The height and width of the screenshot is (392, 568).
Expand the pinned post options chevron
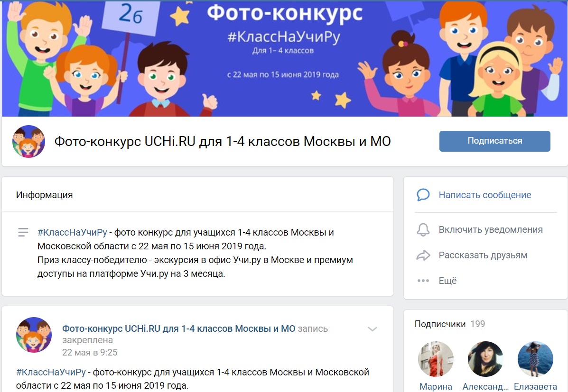coord(372,329)
